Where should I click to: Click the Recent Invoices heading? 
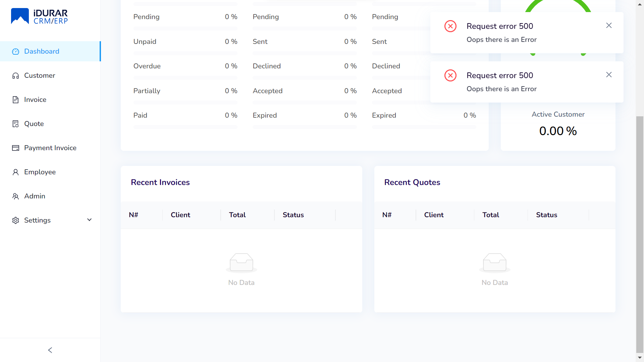160,182
